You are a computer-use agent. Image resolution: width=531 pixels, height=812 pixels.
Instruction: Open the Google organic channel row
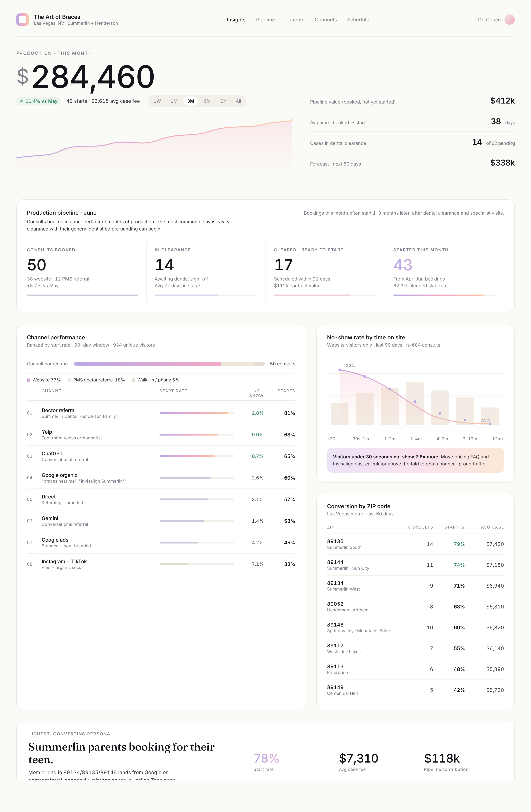(x=161, y=478)
